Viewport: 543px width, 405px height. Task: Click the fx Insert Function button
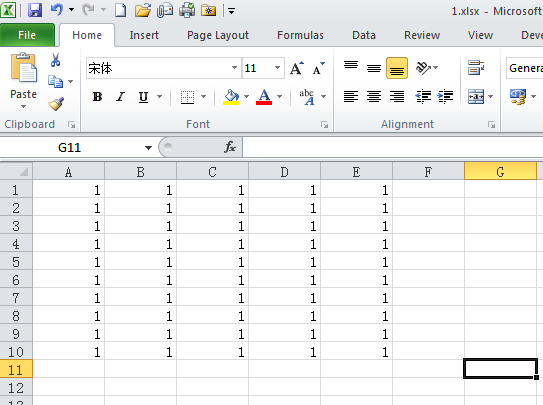point(230,147)
